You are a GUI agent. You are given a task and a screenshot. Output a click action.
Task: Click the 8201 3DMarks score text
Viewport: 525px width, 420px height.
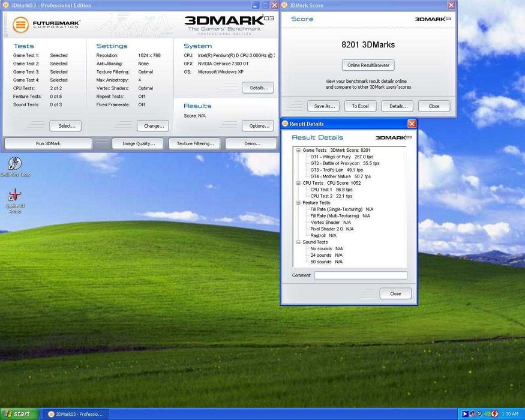[368, 45]
